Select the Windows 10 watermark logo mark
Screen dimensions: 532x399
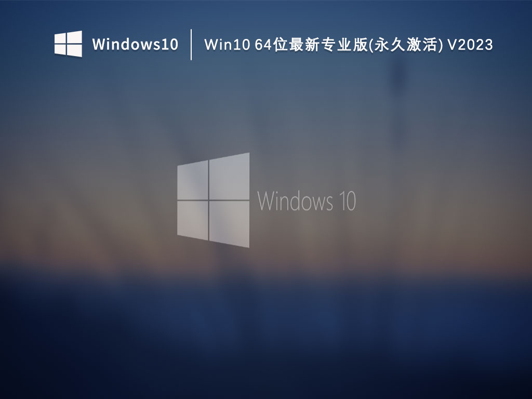[x=215, y=200]
